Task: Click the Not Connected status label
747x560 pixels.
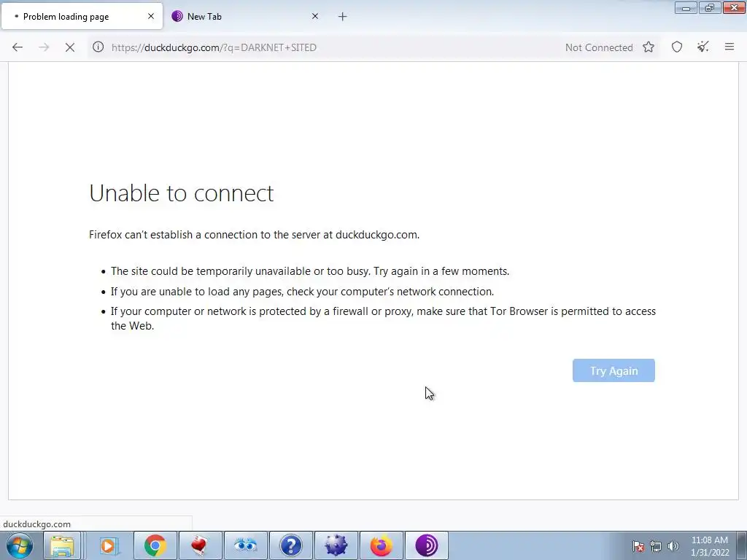Action: point(599,47)
